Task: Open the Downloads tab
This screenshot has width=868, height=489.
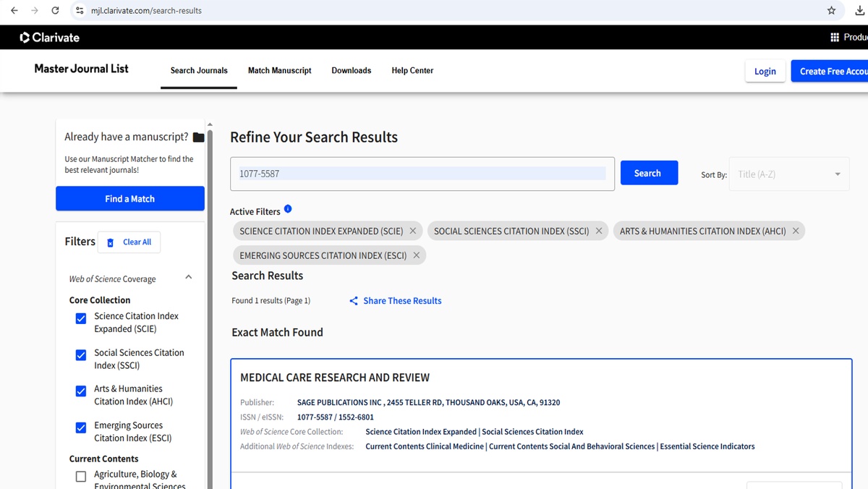Action: [x=352, y=71]
